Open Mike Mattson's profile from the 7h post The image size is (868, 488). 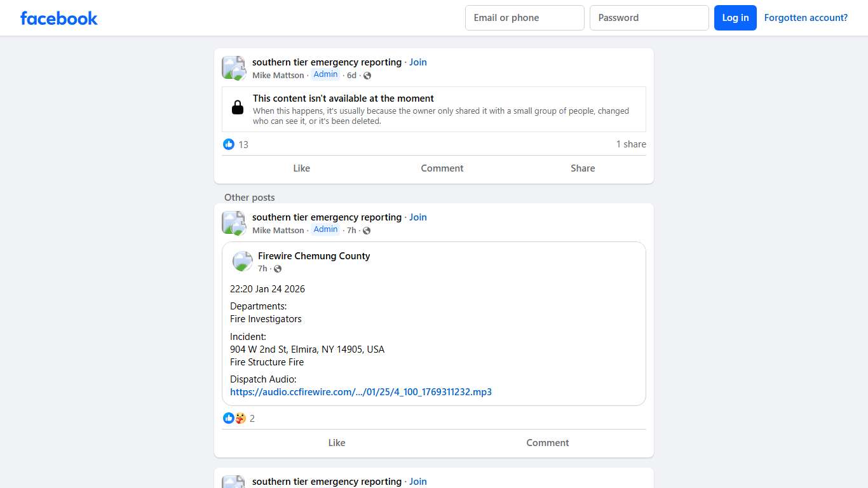tap(278, 231)
